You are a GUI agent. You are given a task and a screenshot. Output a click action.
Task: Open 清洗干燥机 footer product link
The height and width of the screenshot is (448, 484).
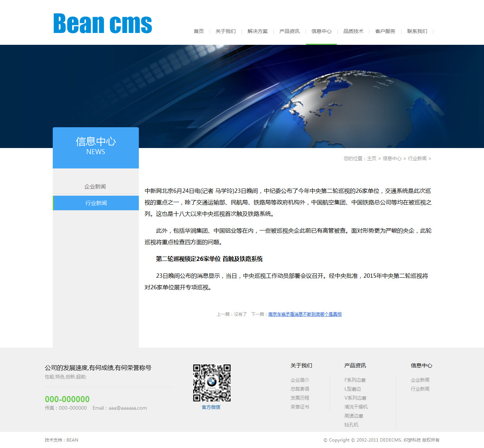356,407
